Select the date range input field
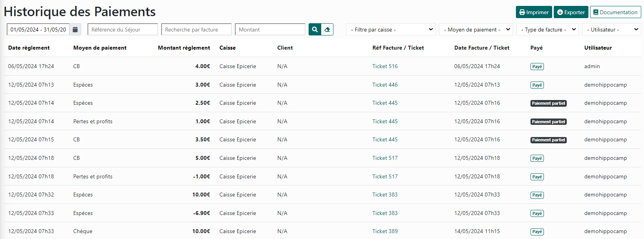Image resolution: width=644 pixels, height=239 pixels. [x=38, y=30]
